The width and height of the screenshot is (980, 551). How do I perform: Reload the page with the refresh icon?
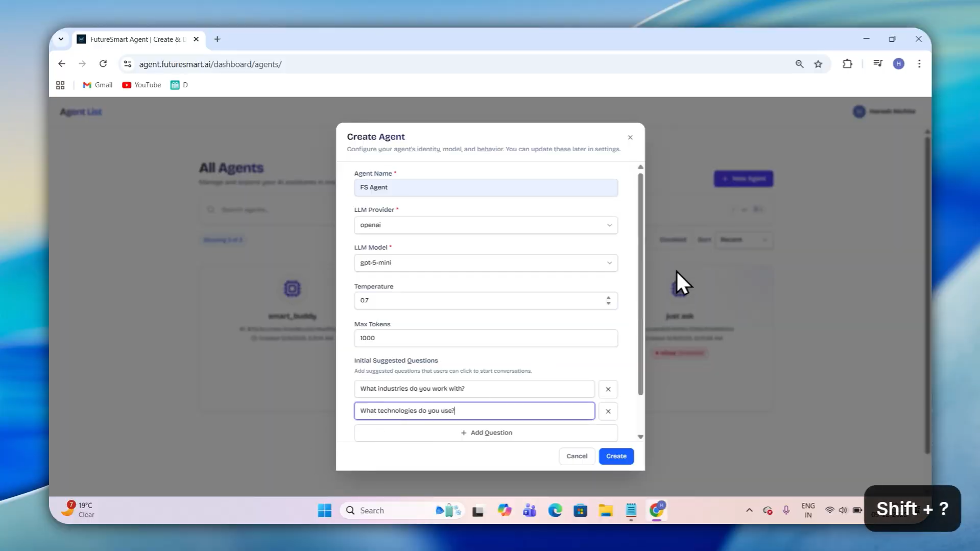point(103,64)
